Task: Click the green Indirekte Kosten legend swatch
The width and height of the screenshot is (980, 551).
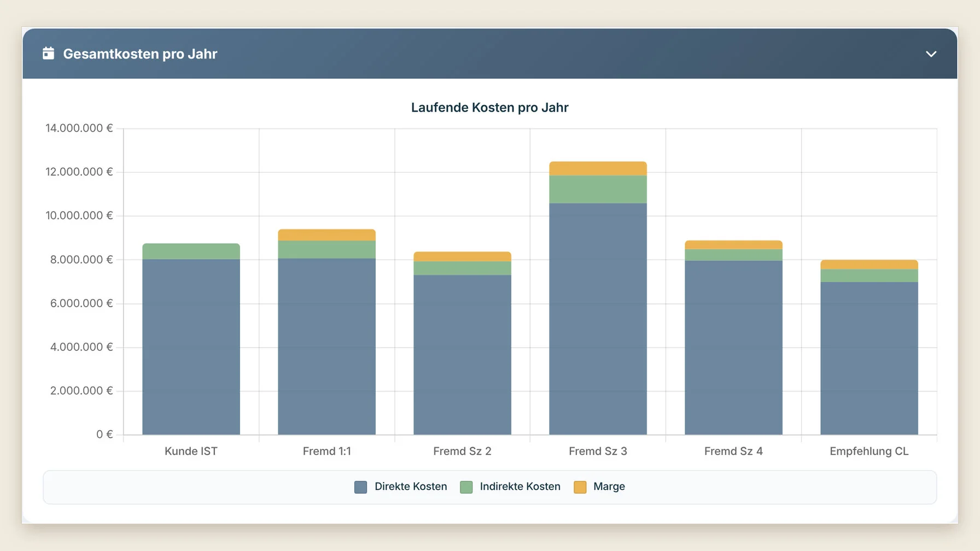Action: 466,487
